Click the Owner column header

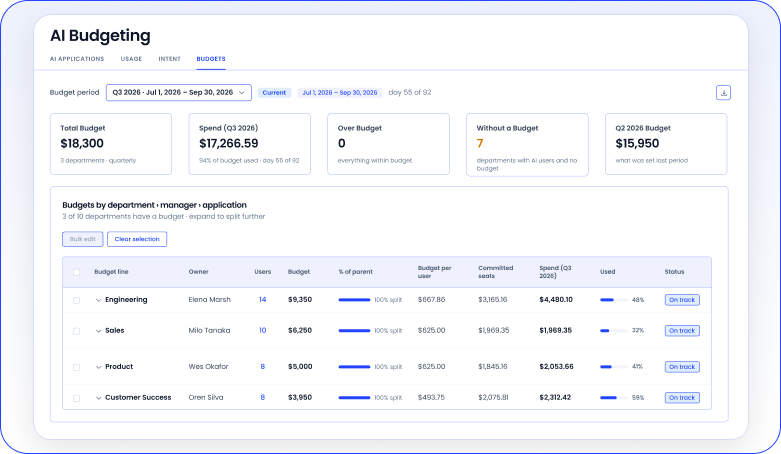pos(199,272)
